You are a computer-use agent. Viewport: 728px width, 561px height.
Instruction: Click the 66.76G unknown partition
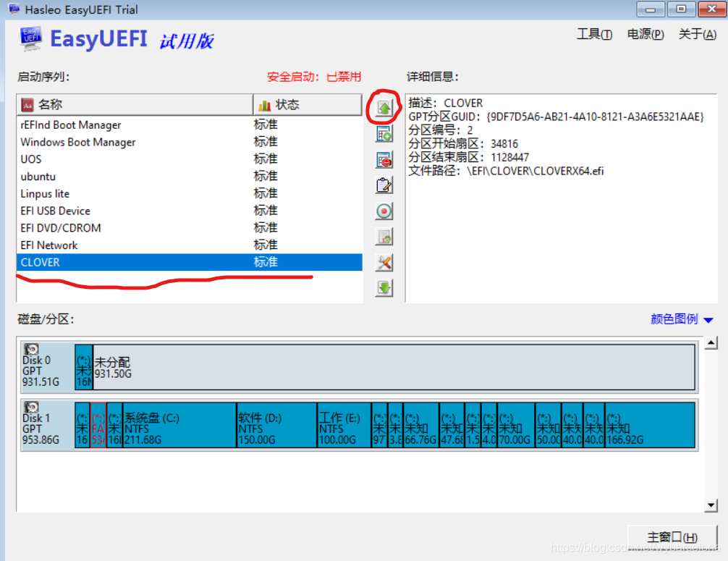(420, 426)
